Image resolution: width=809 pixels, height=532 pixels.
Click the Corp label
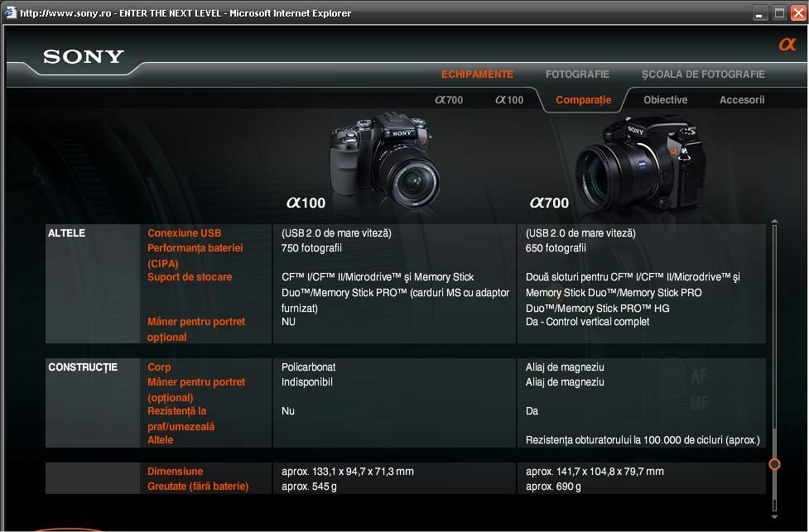tap(159, 367)
